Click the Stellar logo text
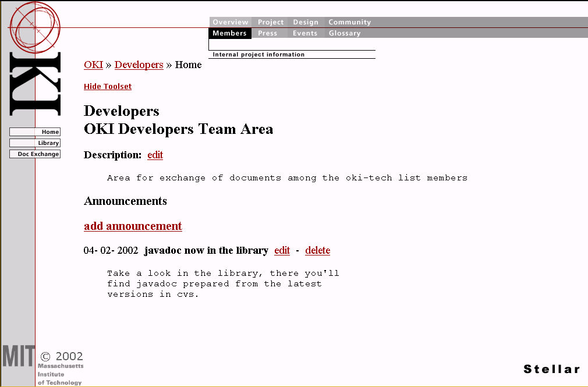The height and width of the screenshot is (387, 588). tap(551, 369)
